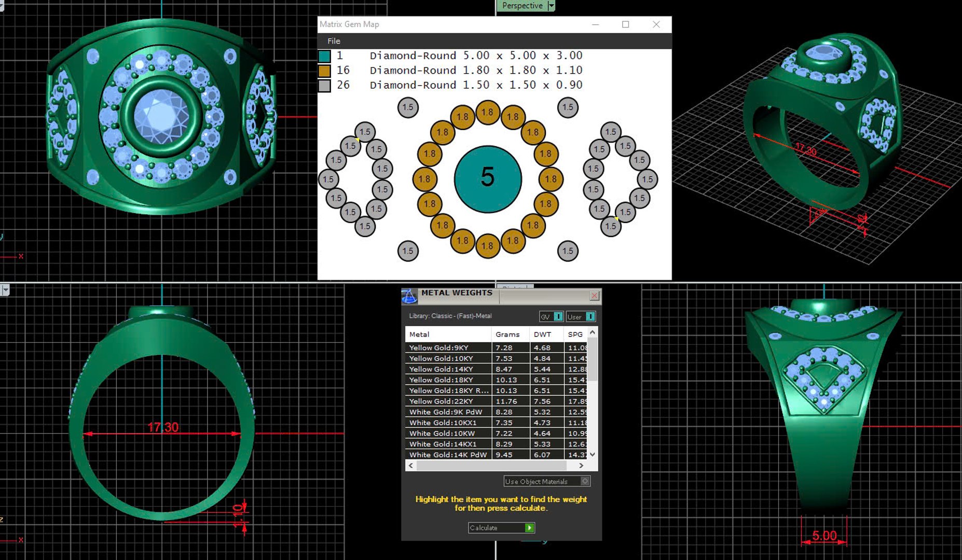
Task: Click the DWT column header
Action: tap(546, 334)
